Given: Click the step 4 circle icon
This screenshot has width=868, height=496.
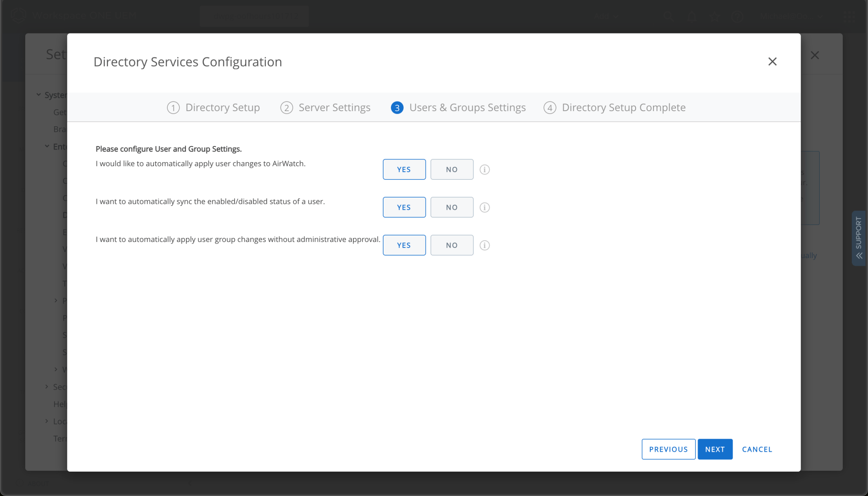Looking at the screenshot, I should (x=550, y=108).
